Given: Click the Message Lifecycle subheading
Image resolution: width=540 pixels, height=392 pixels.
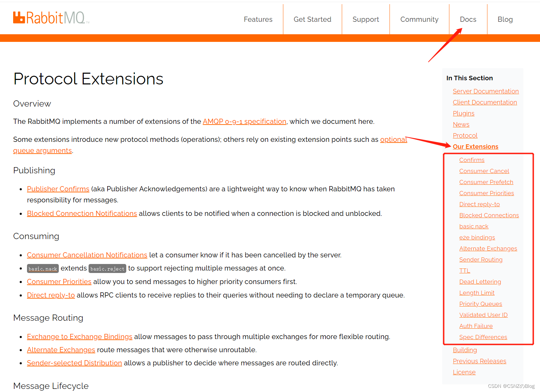Looking at the screenshot, I should tap(51, 386).
